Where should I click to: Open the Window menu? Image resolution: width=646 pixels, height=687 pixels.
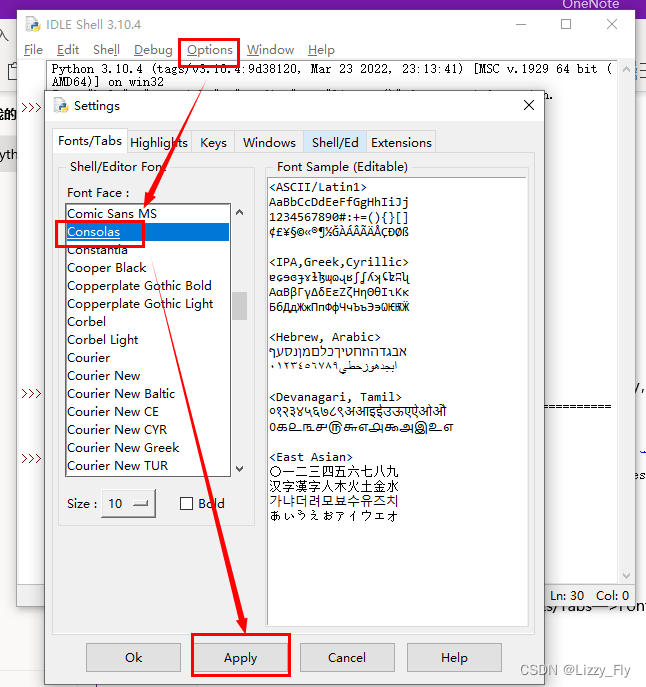(x=270, y=50)
